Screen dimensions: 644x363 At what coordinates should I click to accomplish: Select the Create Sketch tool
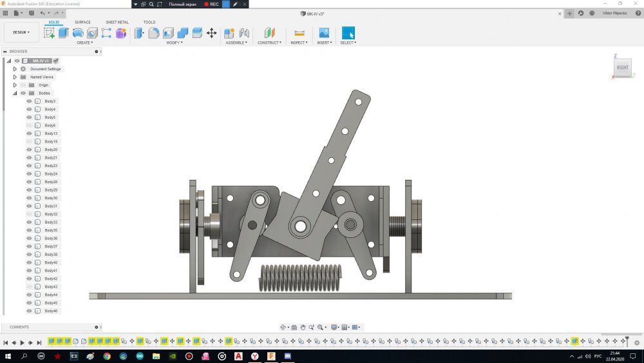pos(50,33)
